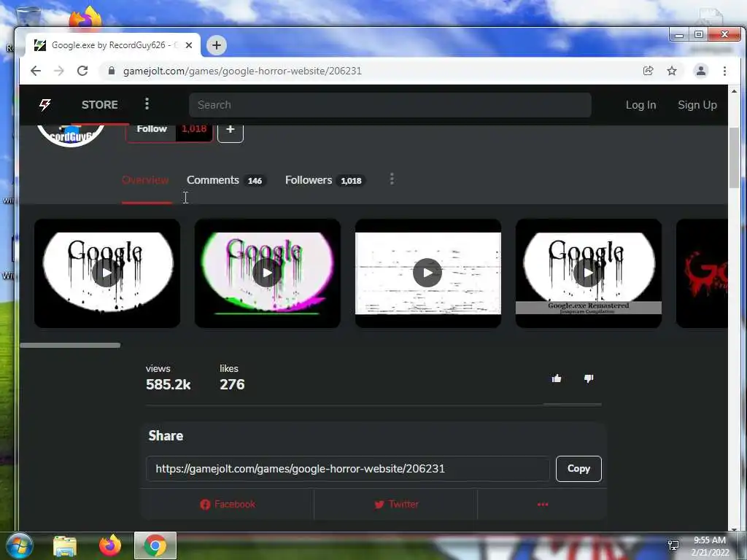This screenshot has width=747, height=560.
Task: Dislike the game with thumbs down
Action: 589,378
